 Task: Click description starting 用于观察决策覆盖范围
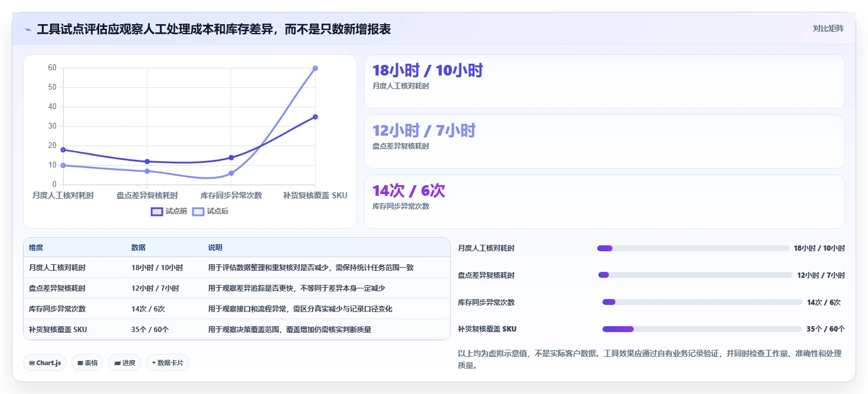coord(290,329)
